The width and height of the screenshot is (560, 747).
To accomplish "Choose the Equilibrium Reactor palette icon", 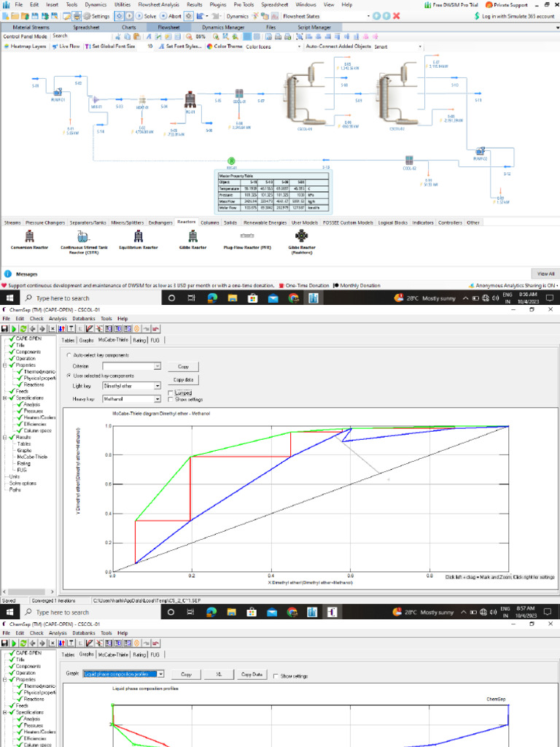I will [138, 236].
